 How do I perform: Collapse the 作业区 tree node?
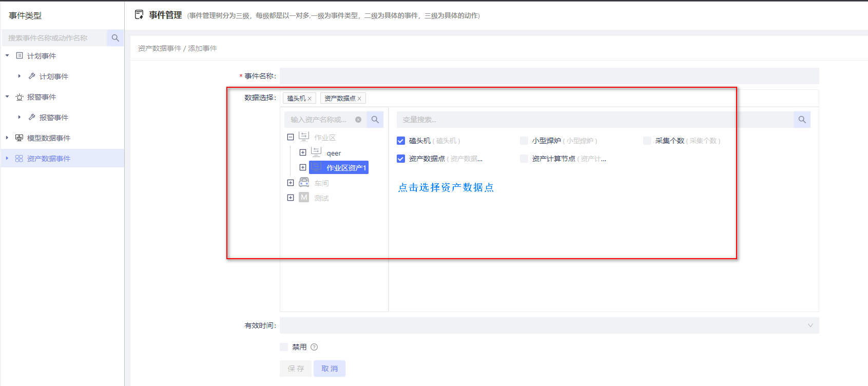coord(291,137)
